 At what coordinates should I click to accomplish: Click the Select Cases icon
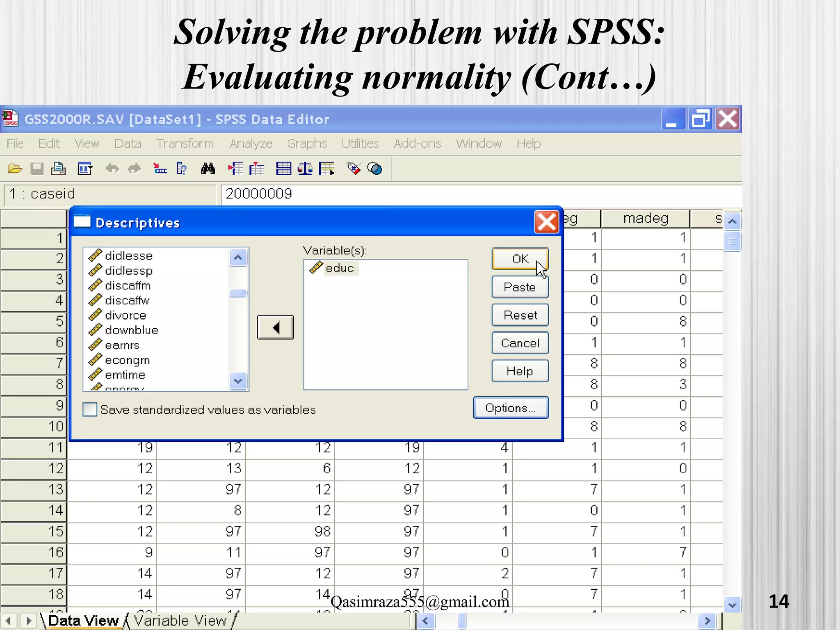(327, 169)
